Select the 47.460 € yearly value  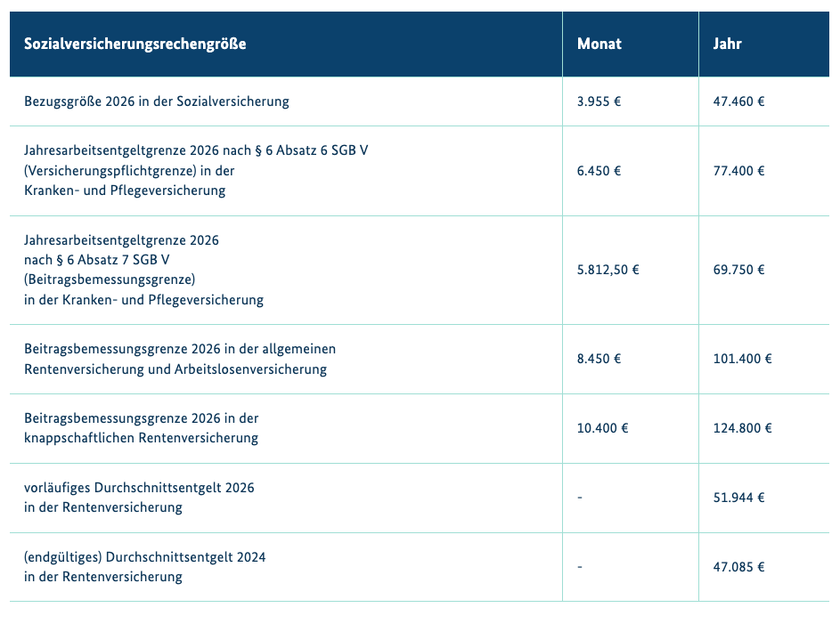[x=738, y=101]
